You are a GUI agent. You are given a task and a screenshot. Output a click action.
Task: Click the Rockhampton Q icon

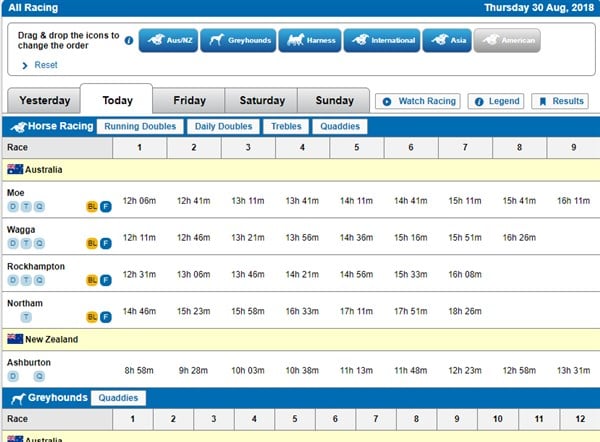coord(39,280)
